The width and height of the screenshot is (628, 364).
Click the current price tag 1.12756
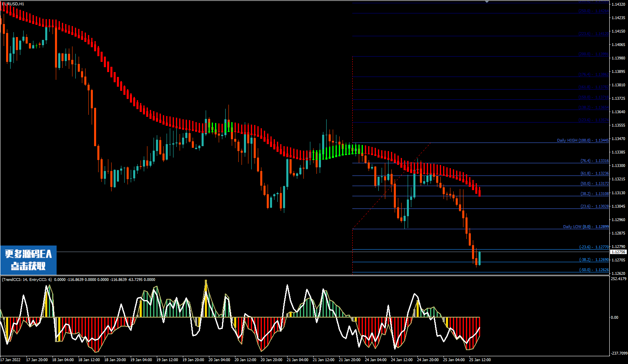[618, 252]
